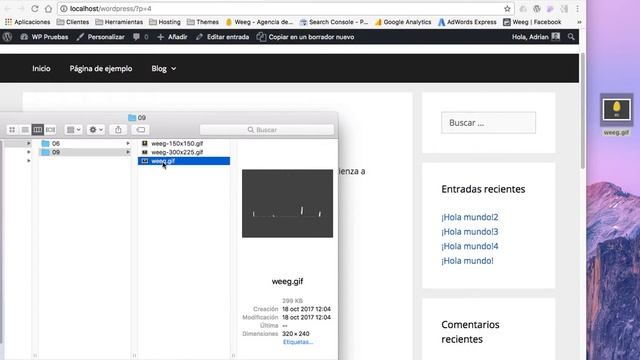The width and height of the screenshot is (640, 360).
Task: Open the ¡Hola mundo!2 post
Action: point(470,217)
